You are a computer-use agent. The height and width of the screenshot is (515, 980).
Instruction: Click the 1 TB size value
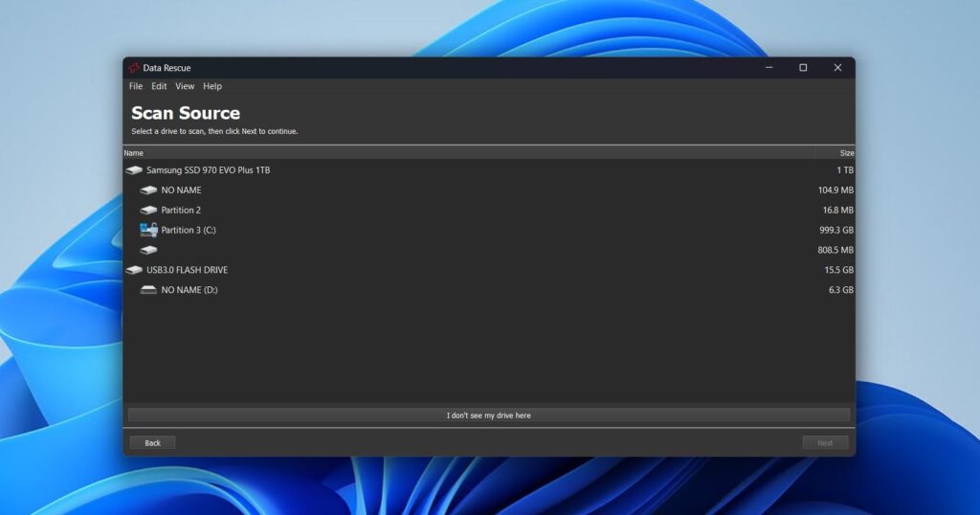(845, 170)
